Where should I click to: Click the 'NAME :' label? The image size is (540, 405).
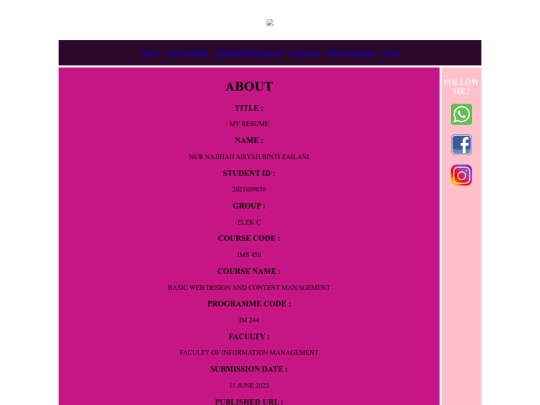tap(249, 141)
